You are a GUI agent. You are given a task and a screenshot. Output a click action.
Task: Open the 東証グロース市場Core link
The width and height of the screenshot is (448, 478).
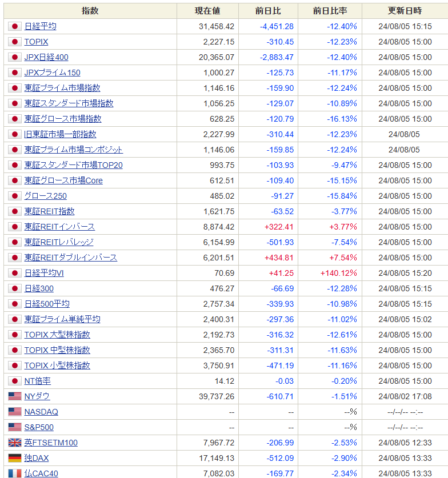point(63,180)
